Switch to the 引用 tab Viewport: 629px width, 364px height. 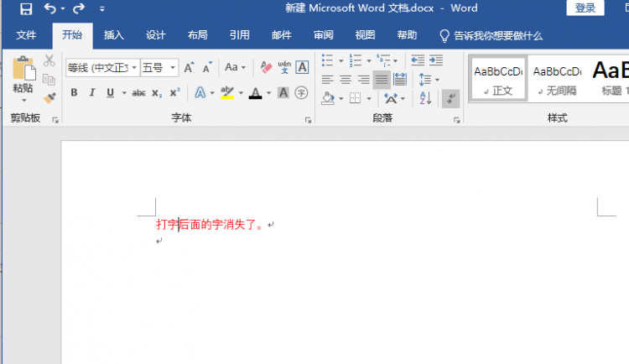[x=240, y=35]
